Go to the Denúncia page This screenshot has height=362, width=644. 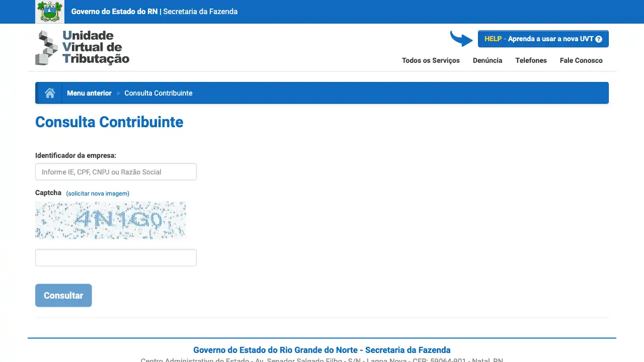pyautogui.click(x=487, y=60)
